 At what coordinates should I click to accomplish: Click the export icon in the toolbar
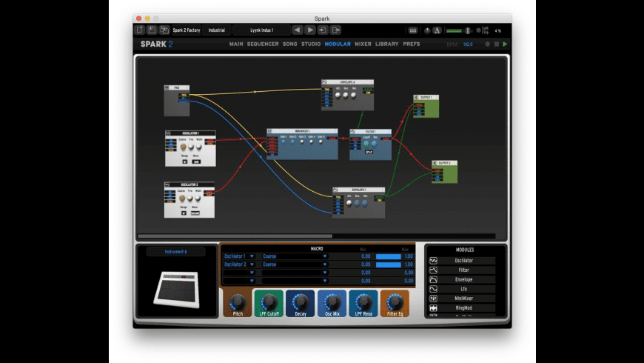pyautogui.click(x=335, y=30)
